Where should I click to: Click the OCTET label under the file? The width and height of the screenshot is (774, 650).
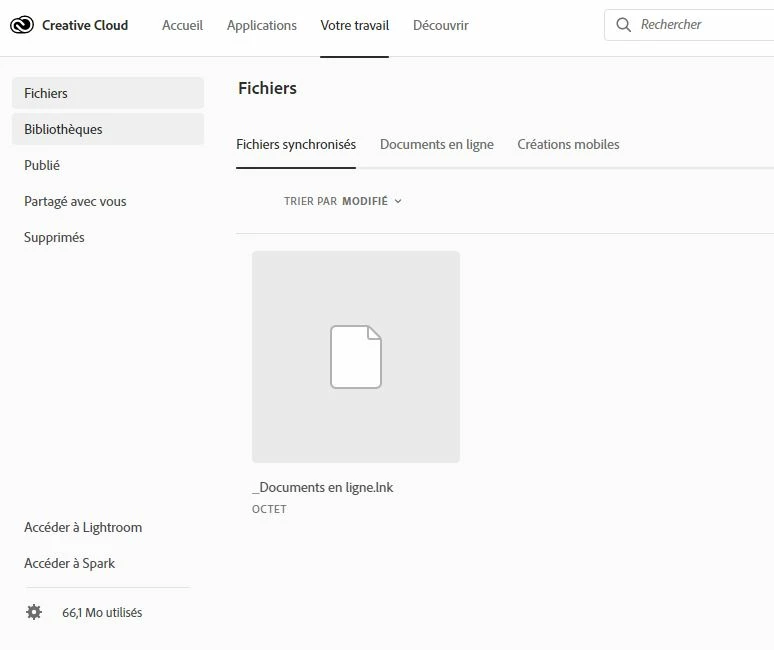(269, 509)
